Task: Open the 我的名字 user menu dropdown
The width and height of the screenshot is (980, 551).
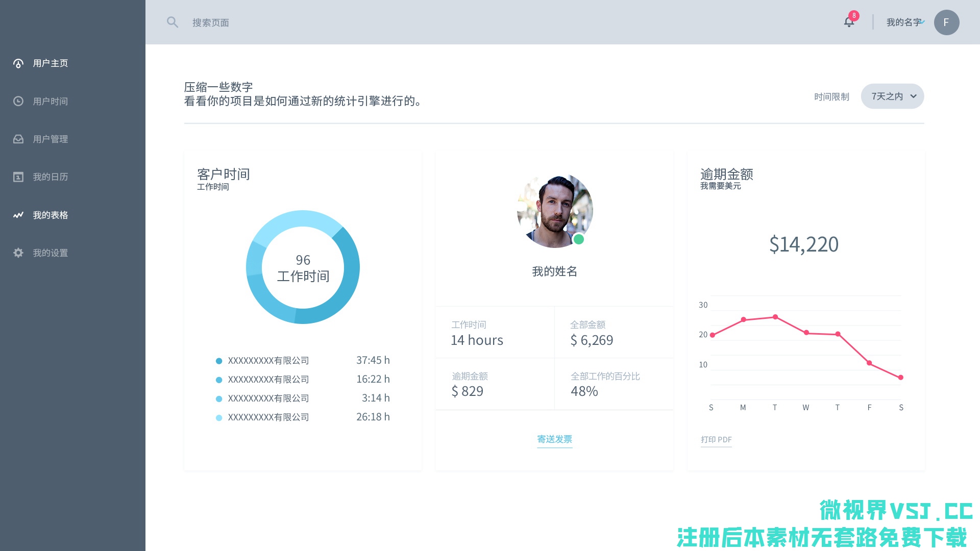Action: 904,22
